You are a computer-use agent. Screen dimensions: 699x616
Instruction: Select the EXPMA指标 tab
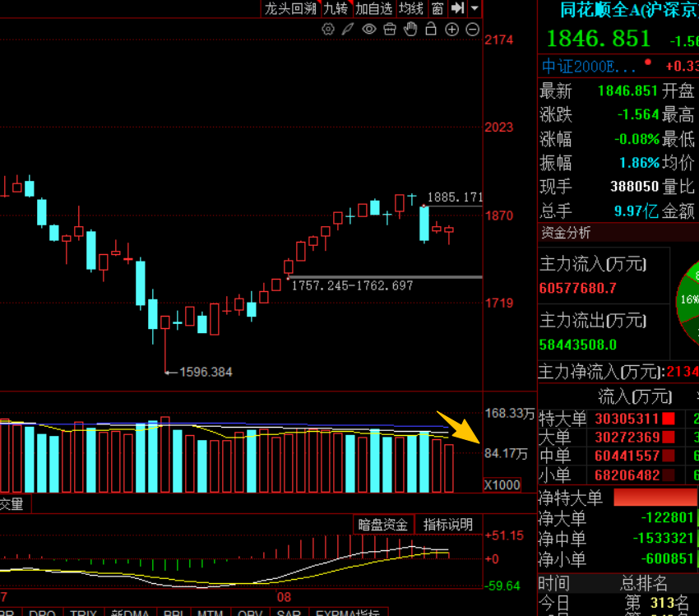pos(348,613)
